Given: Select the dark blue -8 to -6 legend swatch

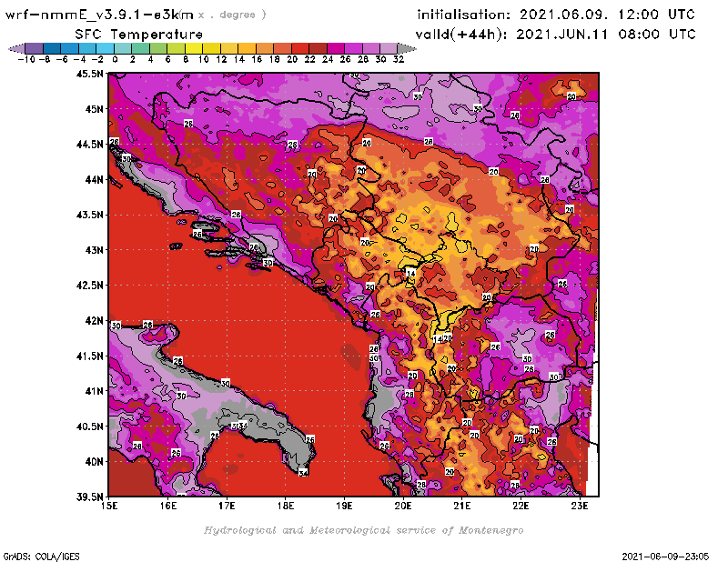Looking at the screenshot, I should click(52, 48).
